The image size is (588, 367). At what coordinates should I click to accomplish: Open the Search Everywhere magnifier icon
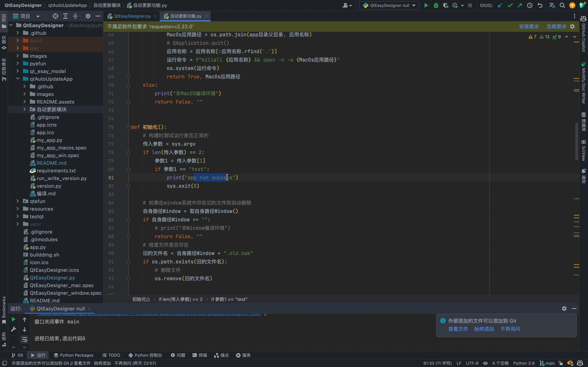click(562, 5)
